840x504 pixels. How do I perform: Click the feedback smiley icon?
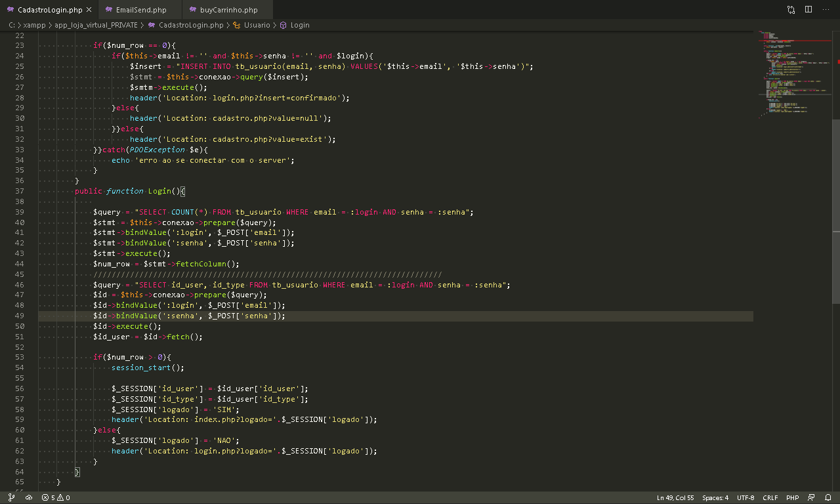[x=811, y=497]
